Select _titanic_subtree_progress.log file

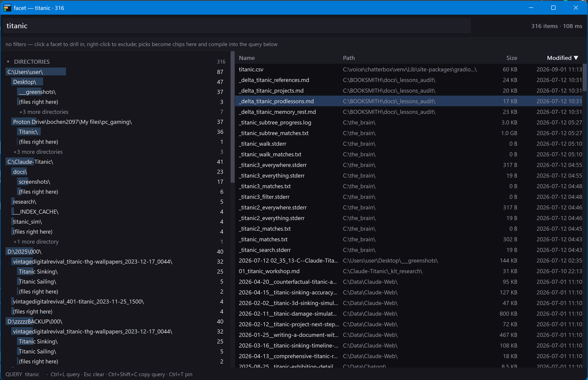[409, 122]
